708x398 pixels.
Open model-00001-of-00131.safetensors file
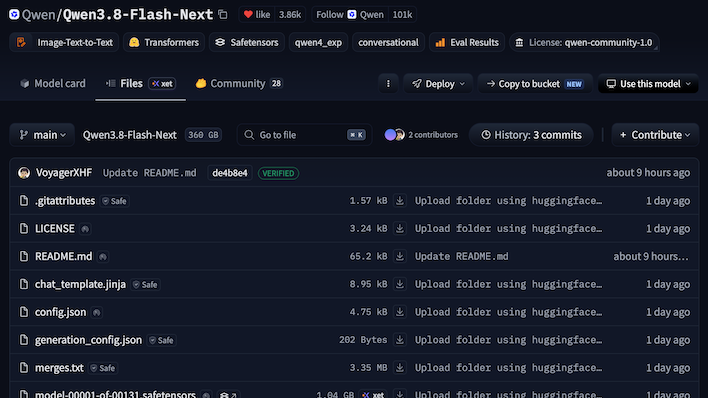[x=115, y=394]
